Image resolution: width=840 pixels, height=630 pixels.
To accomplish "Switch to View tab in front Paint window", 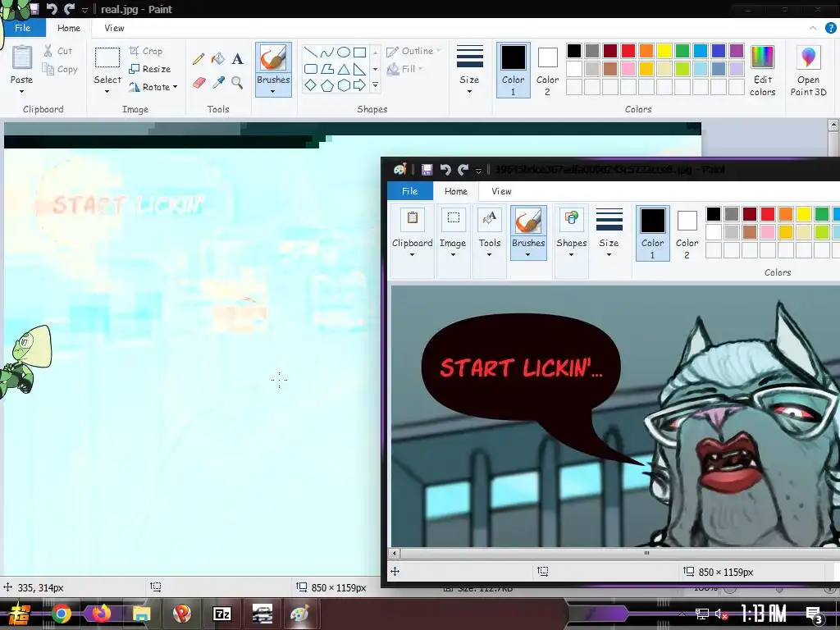I will [501, 191].
